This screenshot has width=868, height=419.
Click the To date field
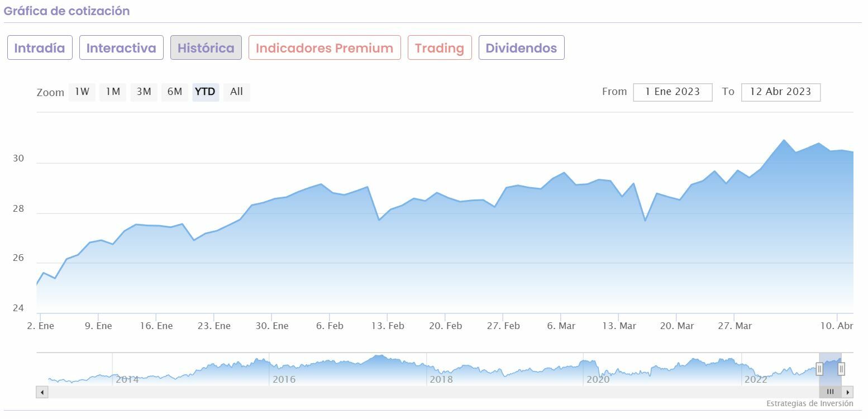[780, 92]
